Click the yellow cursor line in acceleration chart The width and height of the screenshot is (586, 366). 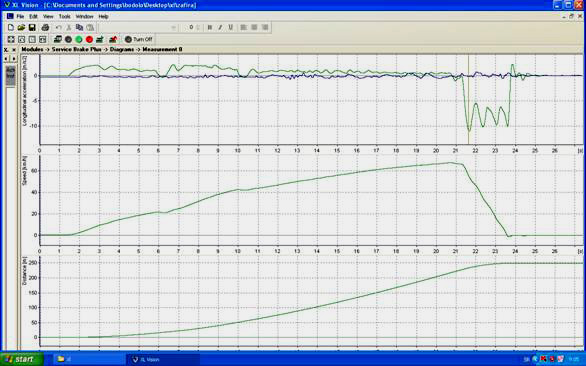(468, 99)
